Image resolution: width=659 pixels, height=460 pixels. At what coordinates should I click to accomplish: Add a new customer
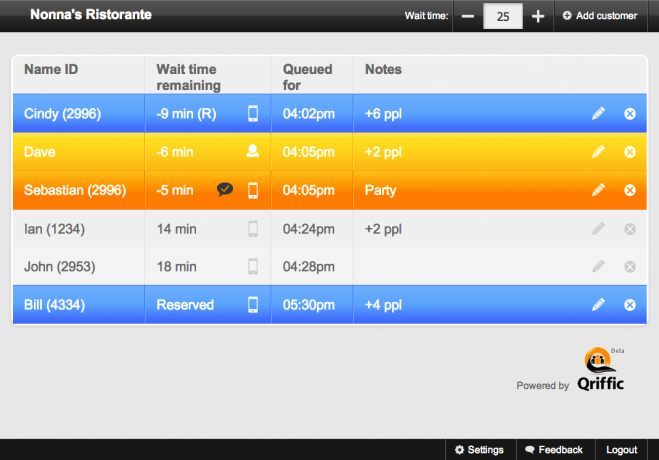pyautogui.click(x=600, y=16)
